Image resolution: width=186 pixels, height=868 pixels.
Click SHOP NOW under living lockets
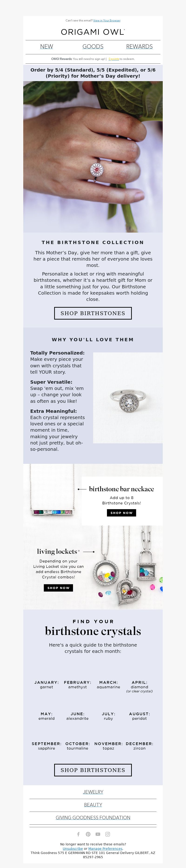coord(58,588)
